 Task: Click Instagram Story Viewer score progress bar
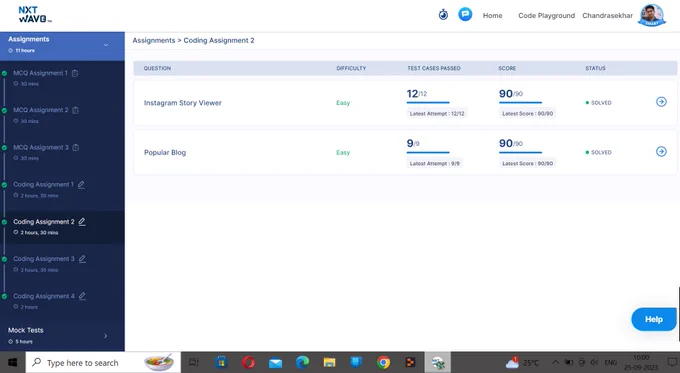click(x=520, y=103)
